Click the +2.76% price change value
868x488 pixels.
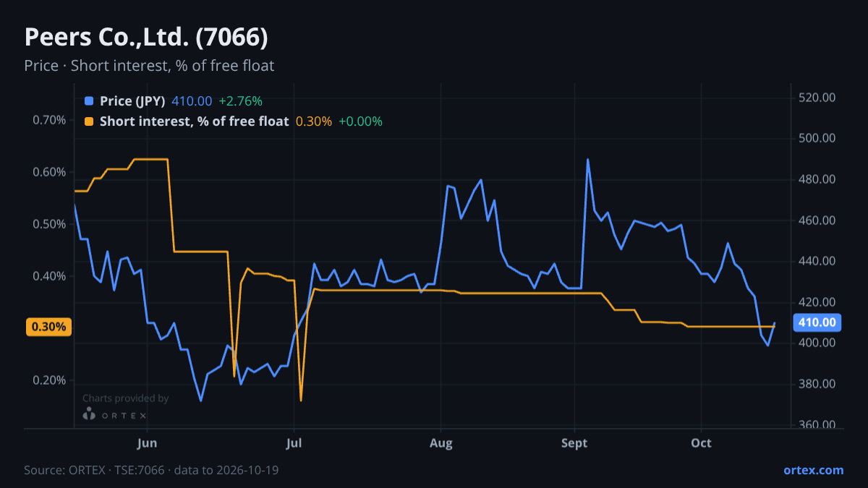(240, 101)
